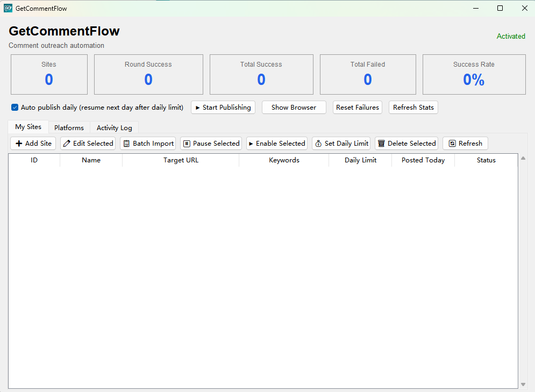535x392 pixels.
Task: Click the Success Rate stat card
Action: pyautogui.click(x=474, y=74)
